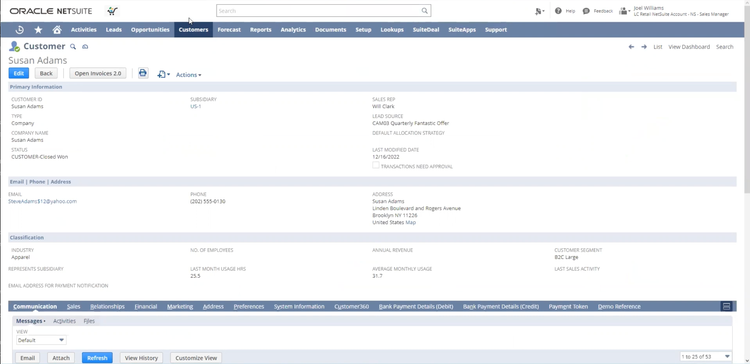
Task: Open the Support menu
Action: pos(496,30)
